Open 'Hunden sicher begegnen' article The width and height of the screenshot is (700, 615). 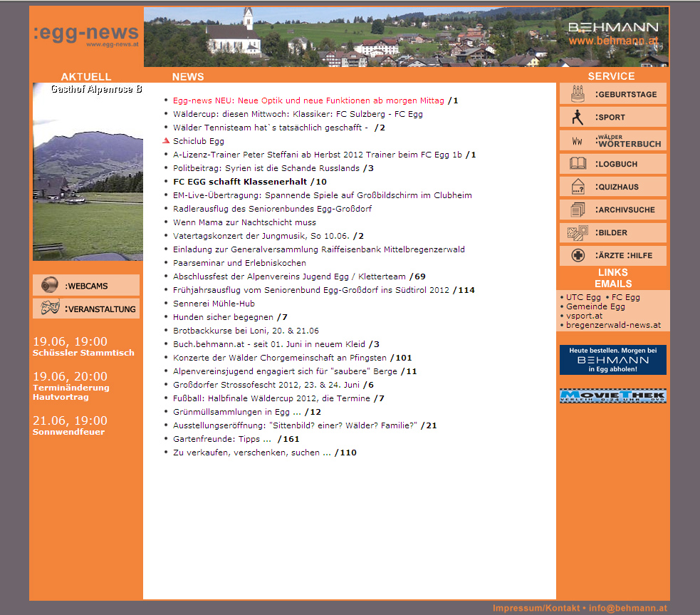[223, 317]
